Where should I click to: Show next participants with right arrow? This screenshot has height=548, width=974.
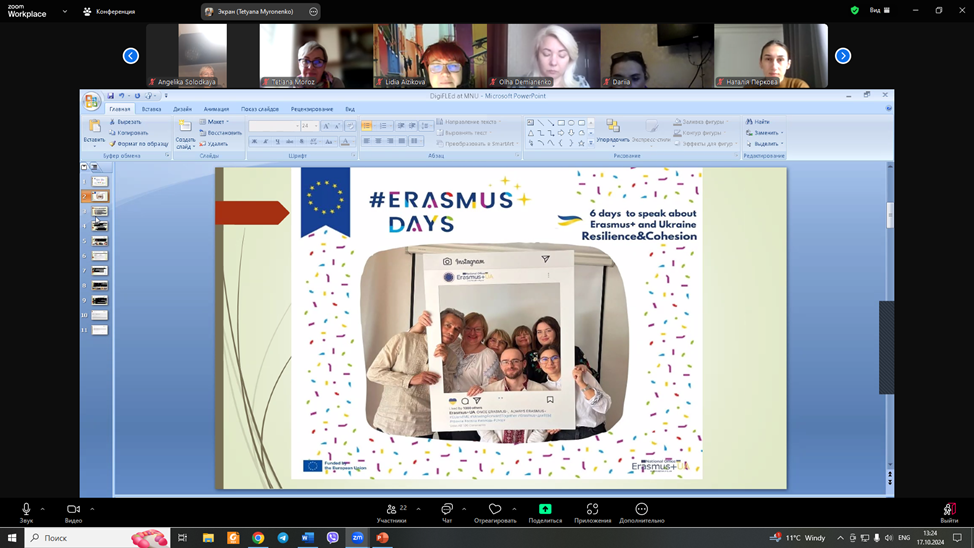pyautogui.click(x=843, y=56)
